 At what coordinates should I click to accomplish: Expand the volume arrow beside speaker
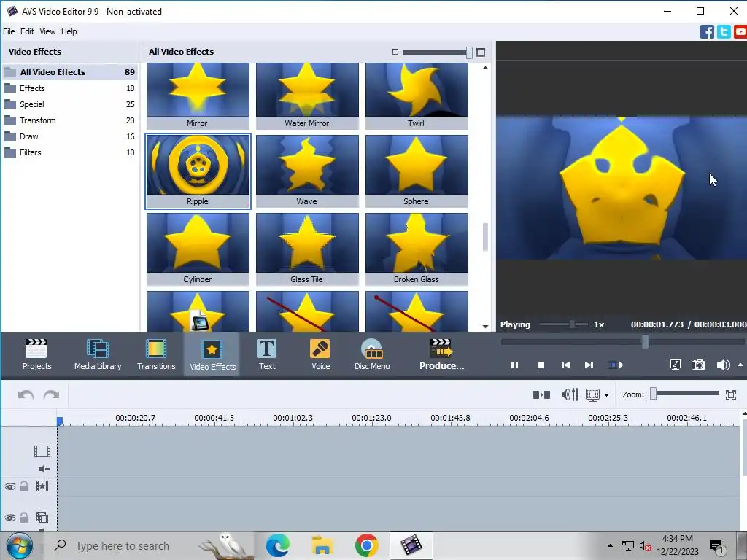pyautogui.click(x=740, y=365)
